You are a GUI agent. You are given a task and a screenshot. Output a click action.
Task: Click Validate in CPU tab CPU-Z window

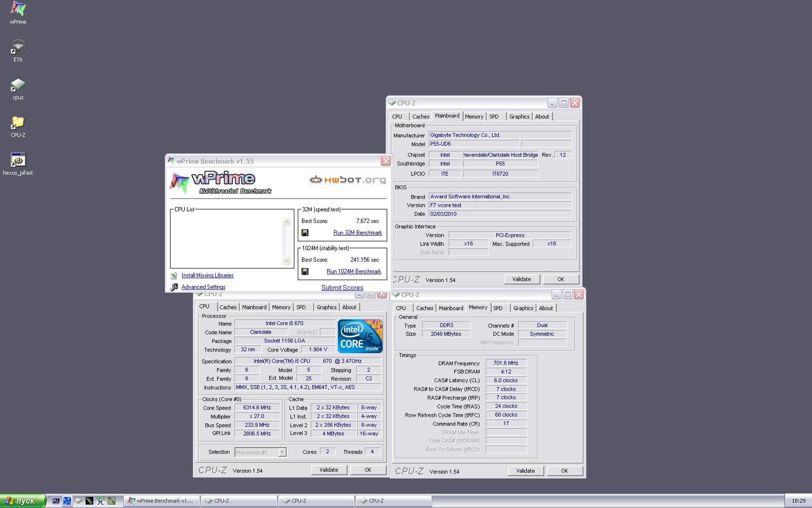pyautogui.click(x=329, y=470)
